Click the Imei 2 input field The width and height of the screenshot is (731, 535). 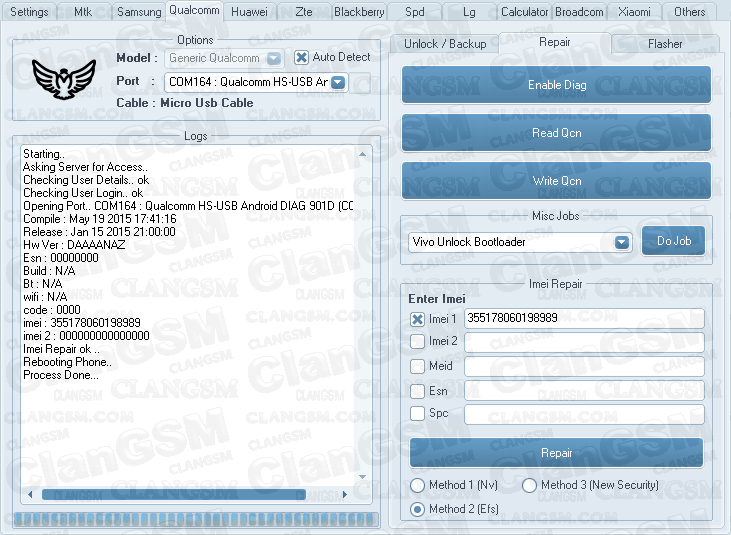[x=584, y=343]
